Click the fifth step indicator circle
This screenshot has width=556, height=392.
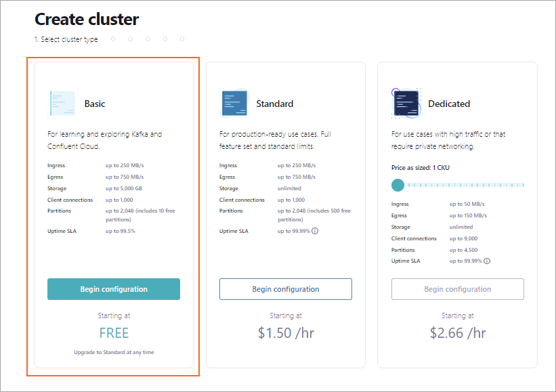click(x=182, y=39)
